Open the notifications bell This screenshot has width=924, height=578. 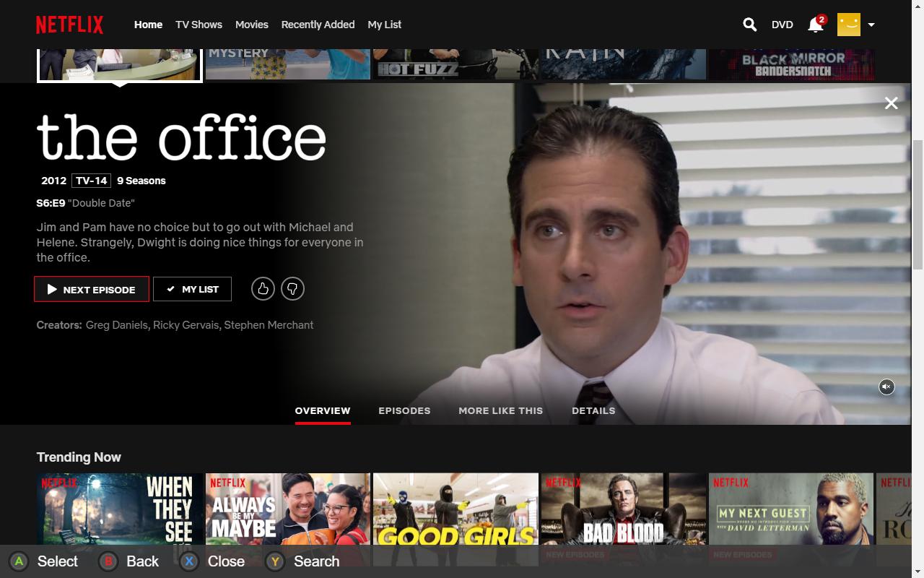coord(816,25)
